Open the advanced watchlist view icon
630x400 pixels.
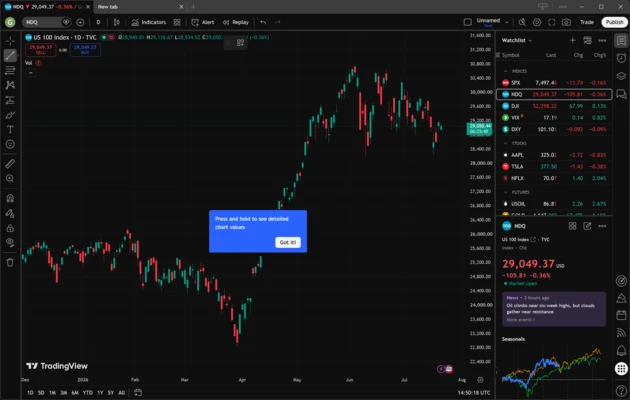pyautogui.click(x=587, y=40)
